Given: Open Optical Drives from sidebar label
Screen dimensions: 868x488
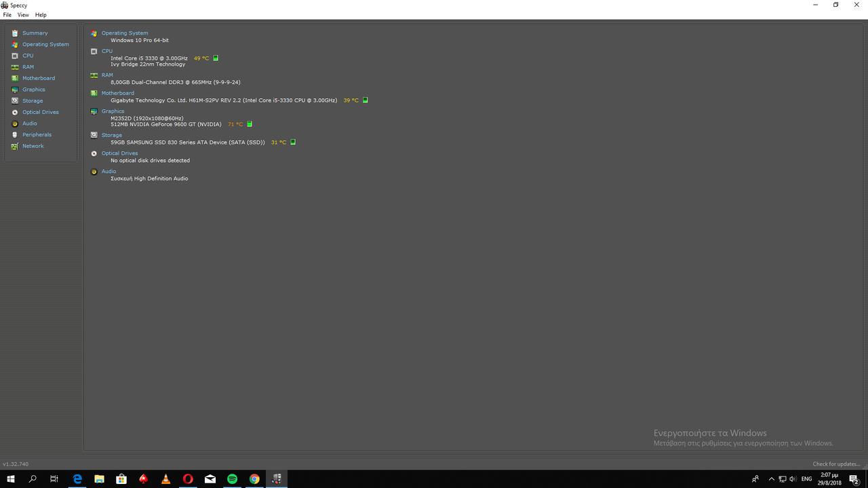Looking at the screenshot, I should tap(41, 113).
